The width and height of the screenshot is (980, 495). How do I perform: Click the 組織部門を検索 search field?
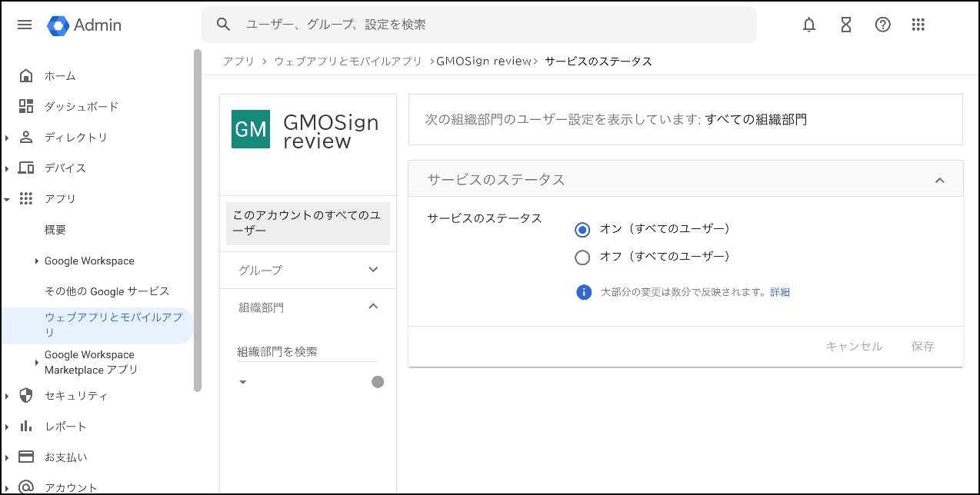point(306,351)
